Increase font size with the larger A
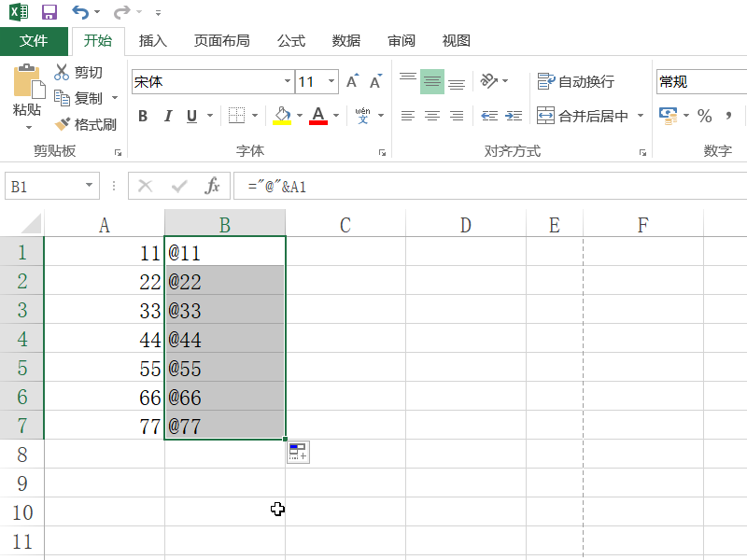Image resolution: width=747 pixels, height=560 pixels. click(x=353, y=81)
